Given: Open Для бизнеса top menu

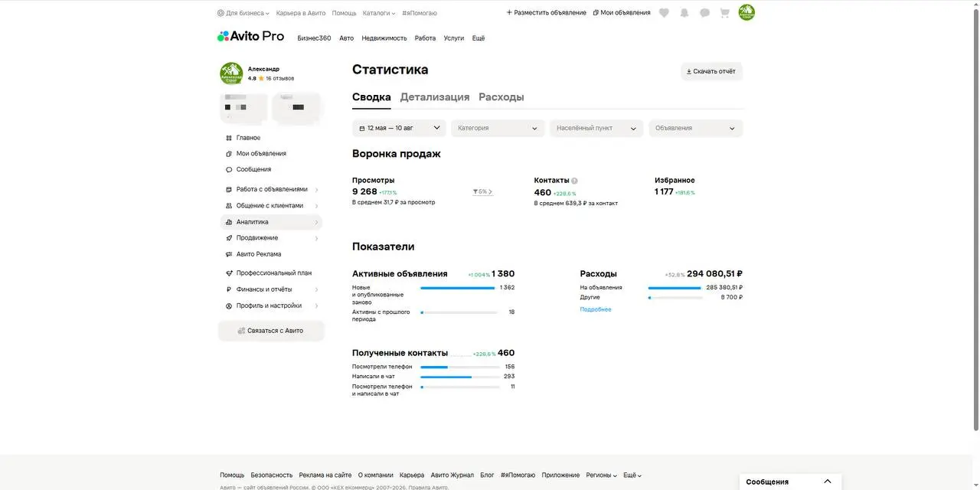Looking at the screenshot, I should click(243, 13).
